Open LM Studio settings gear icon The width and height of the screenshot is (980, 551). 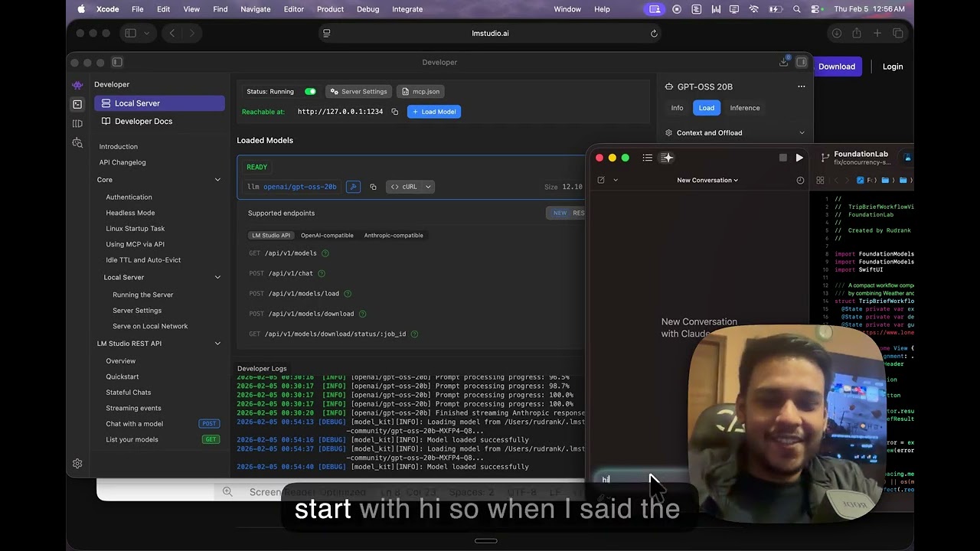click(77, 464)
